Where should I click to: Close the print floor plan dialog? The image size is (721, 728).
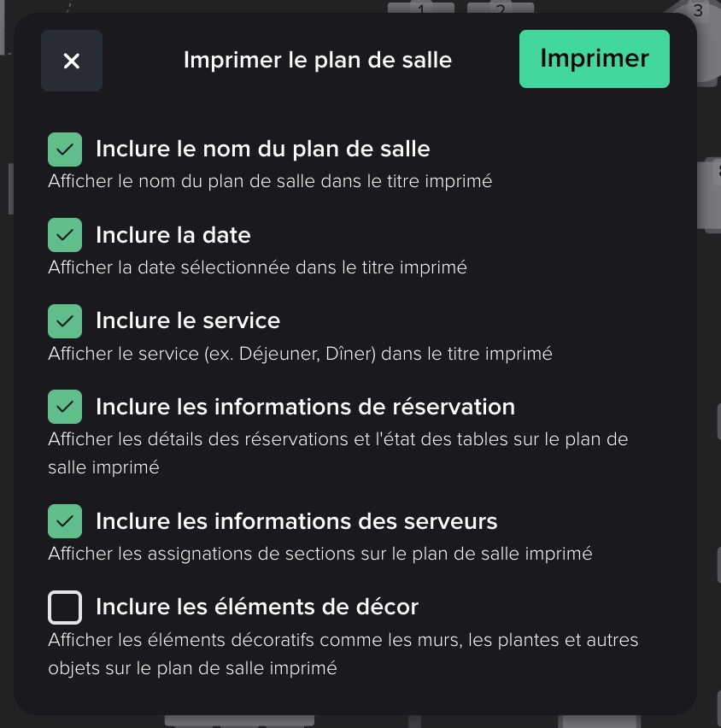tap(72, 61)
